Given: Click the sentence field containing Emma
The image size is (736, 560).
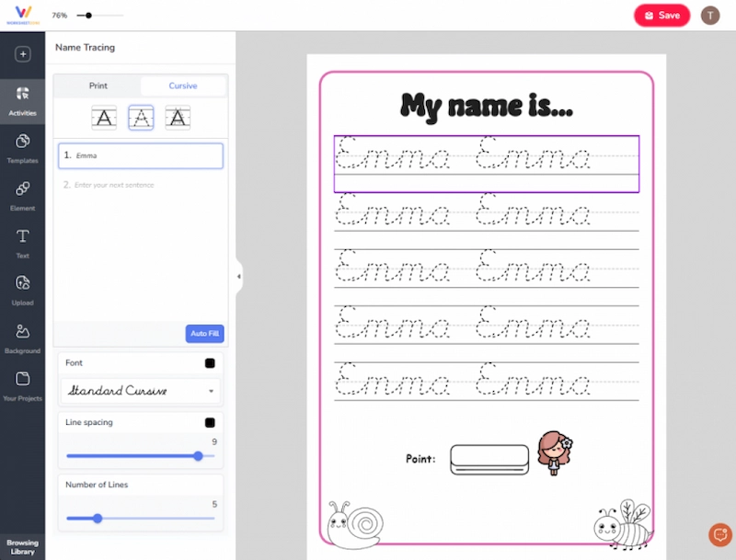Looking at the screenshot, I should 140,155.
